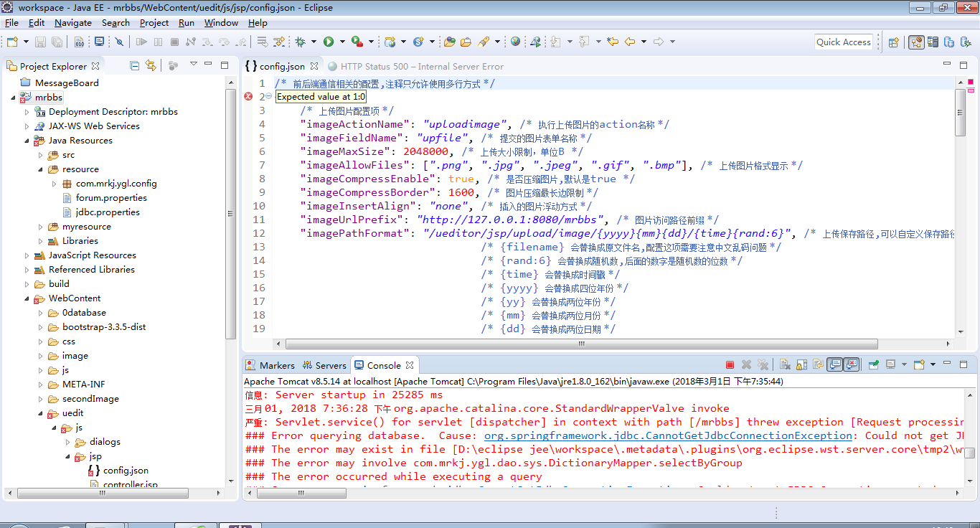This screenshot has height=528, width=980.
Task: Click the CannotGetJdbcConnectionException link in Console
Action: pyautogui.click(x=668, y=435)
